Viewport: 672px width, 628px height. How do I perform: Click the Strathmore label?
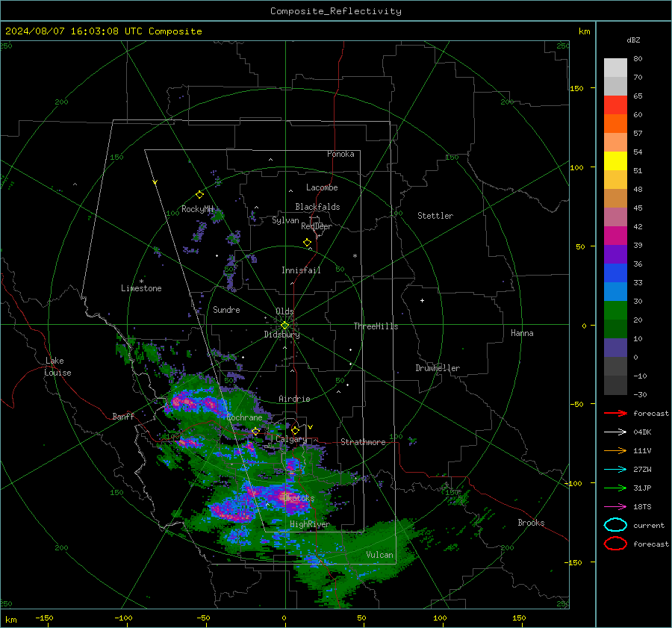[x=363, y=442]
